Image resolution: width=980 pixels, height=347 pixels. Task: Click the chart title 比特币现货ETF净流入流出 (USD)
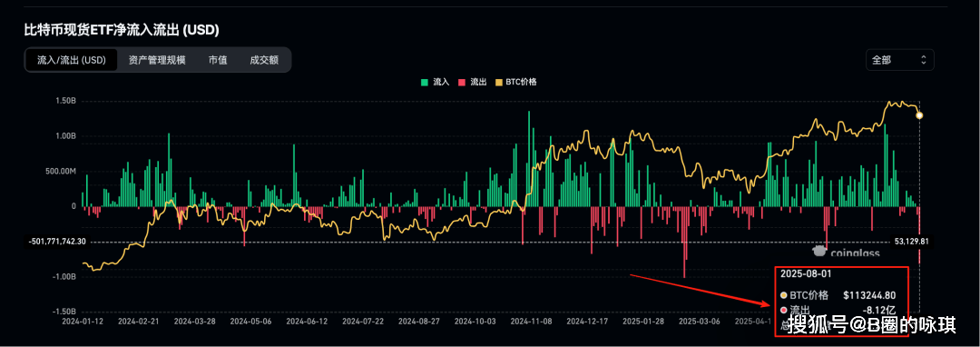[x=122, y=29]
